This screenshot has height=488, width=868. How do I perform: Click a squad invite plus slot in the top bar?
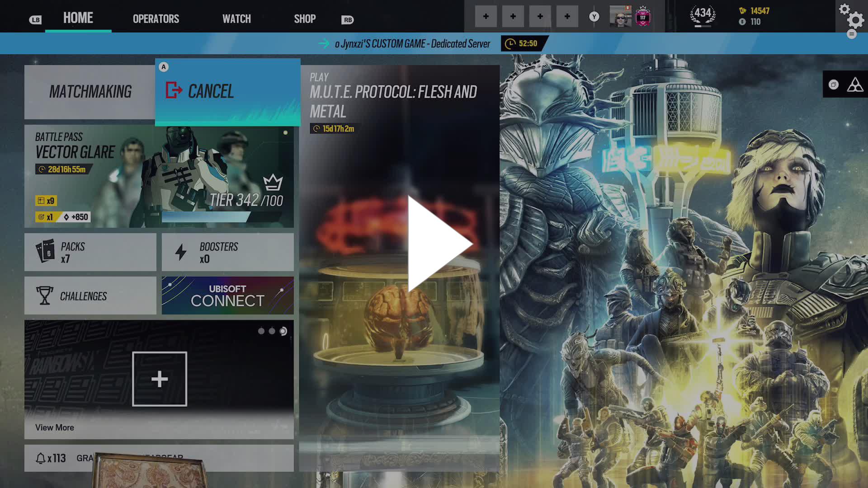tap(486, 16)
